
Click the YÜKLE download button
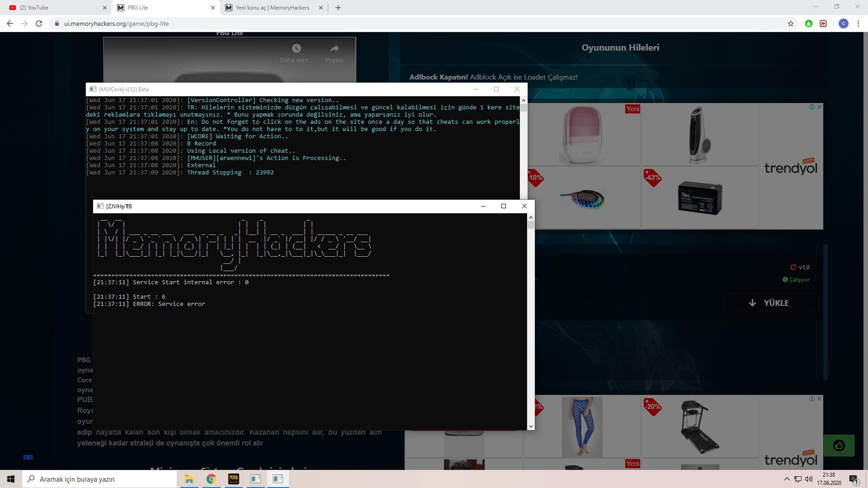(769, 303)
